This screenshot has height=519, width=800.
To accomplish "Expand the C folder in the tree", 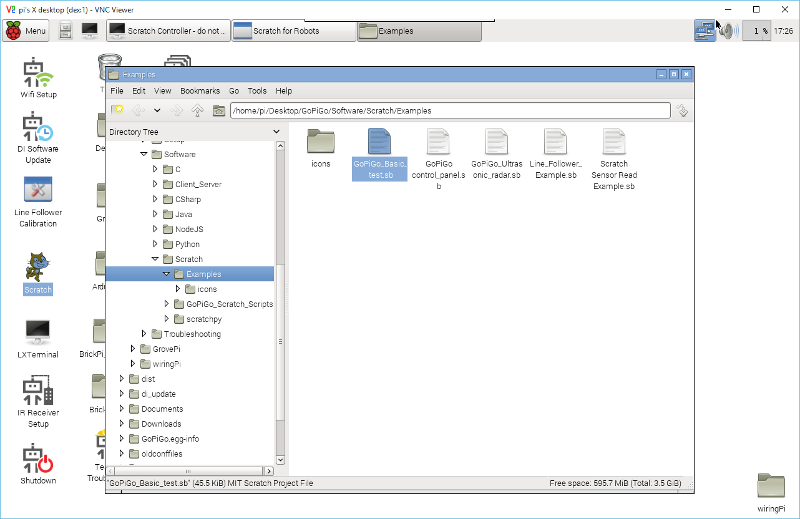I will coord(155,169).
